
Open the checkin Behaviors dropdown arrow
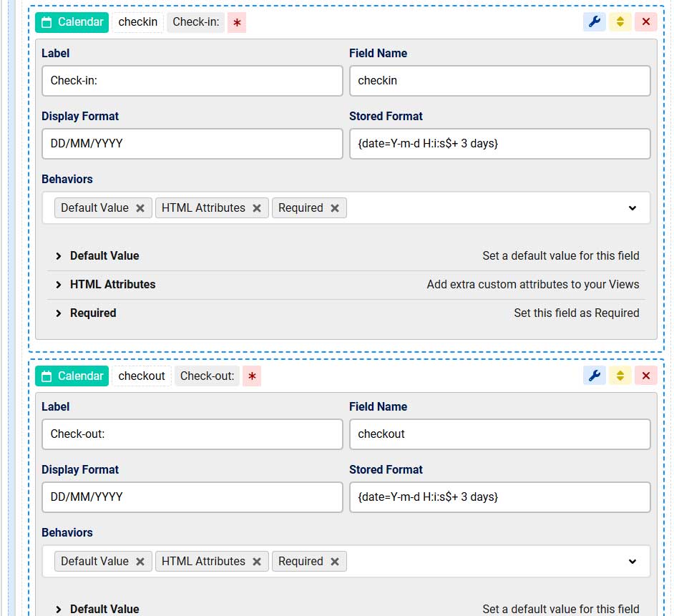[632, 208]
